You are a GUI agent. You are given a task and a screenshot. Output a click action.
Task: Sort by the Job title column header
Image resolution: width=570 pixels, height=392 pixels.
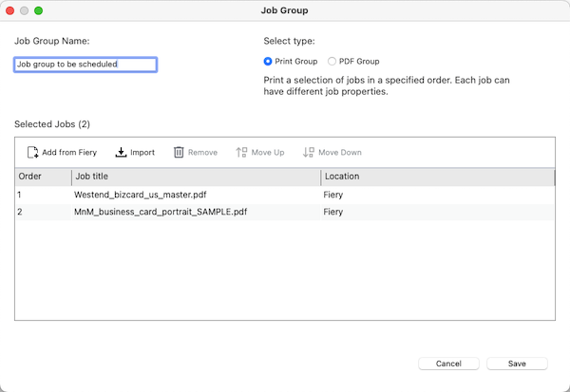click(195, 177)
